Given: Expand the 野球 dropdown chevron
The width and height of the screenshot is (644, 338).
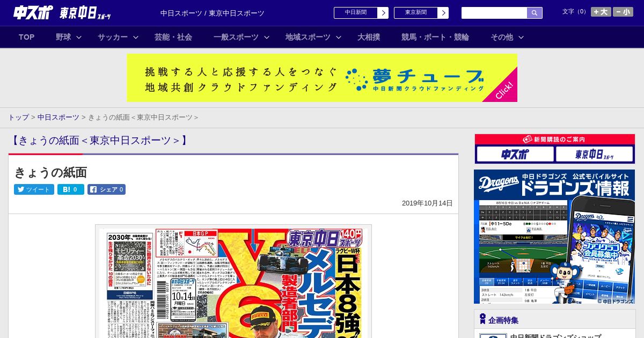Looking at the screenshot, I should pyautogui.click(x=79, y=37).
